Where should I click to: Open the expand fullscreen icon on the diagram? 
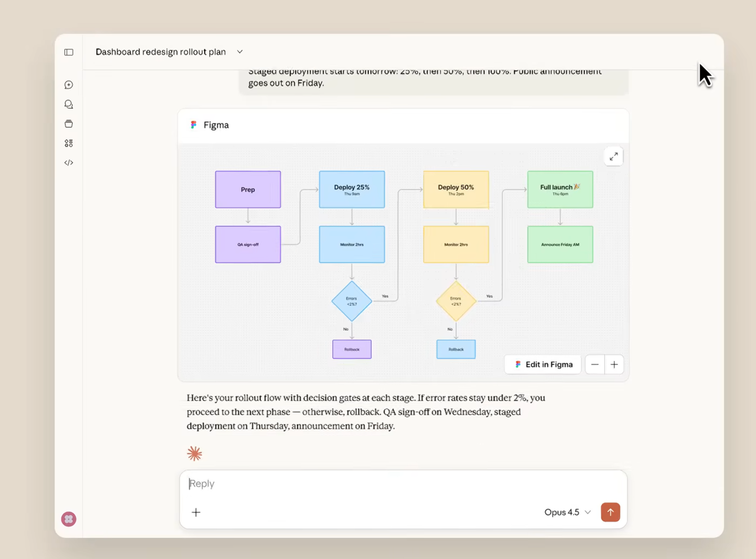pyautogui.click(x=613, y=156)
